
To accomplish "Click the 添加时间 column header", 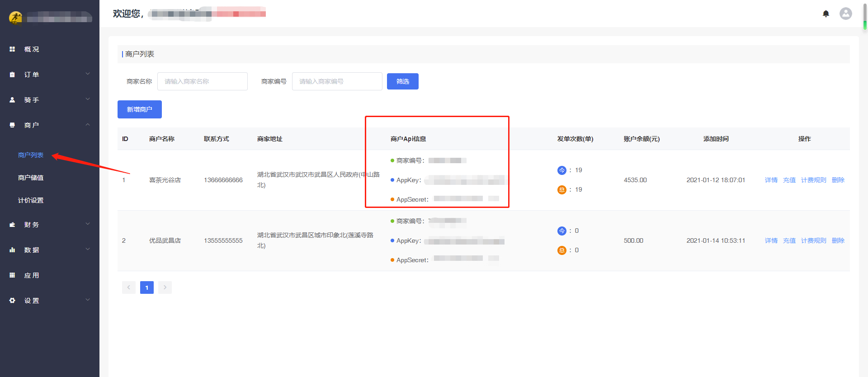I will (716, 139).
